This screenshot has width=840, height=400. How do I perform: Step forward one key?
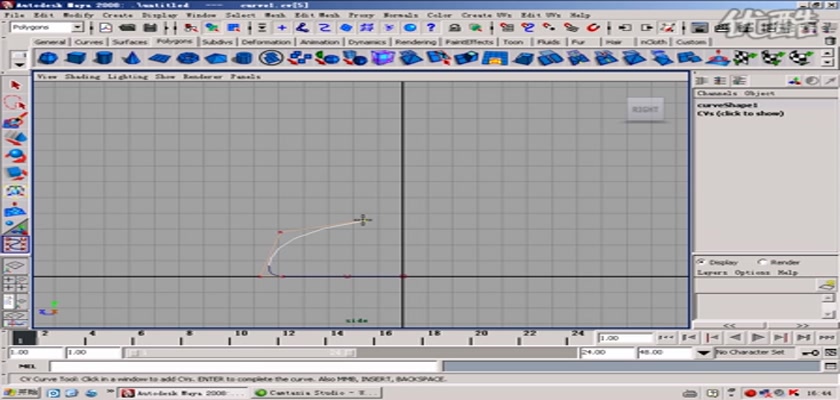click(781, 337)
